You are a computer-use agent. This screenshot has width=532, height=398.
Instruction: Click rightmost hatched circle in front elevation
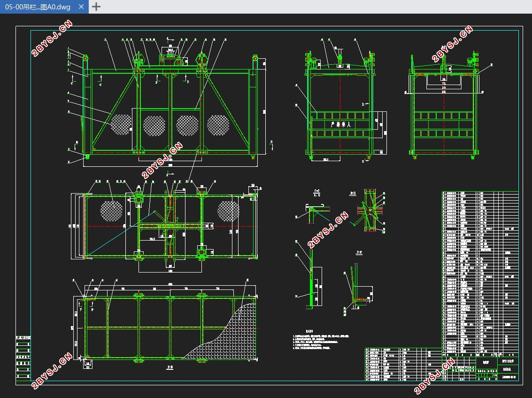218,125
